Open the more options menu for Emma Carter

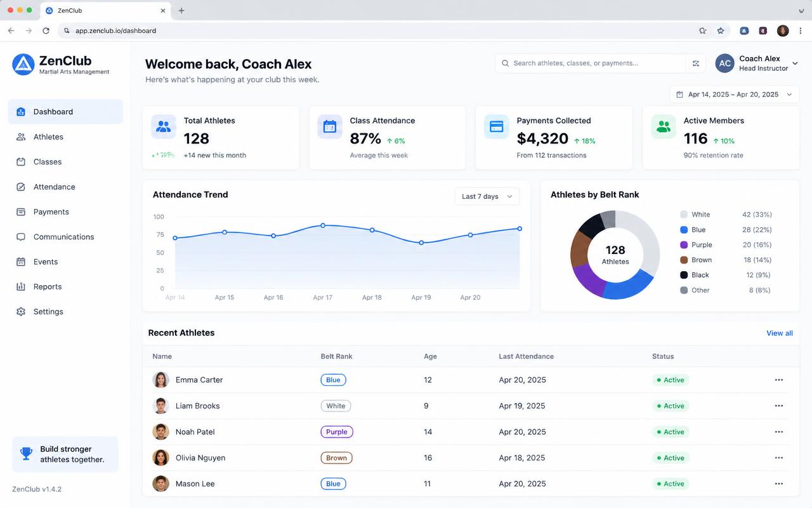tap(779, 380)
